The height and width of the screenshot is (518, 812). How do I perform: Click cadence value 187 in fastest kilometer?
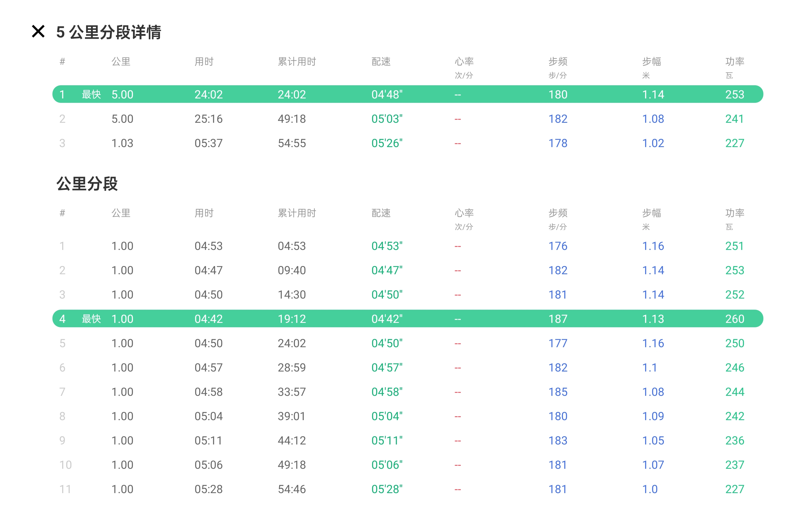pos(558,319)
